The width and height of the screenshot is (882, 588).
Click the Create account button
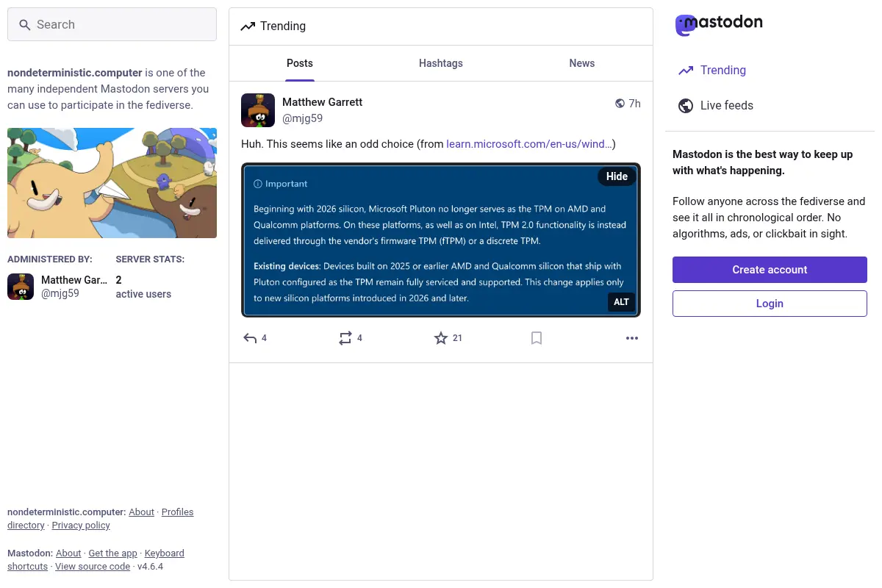pyautogui.click(x=770, y=270)
